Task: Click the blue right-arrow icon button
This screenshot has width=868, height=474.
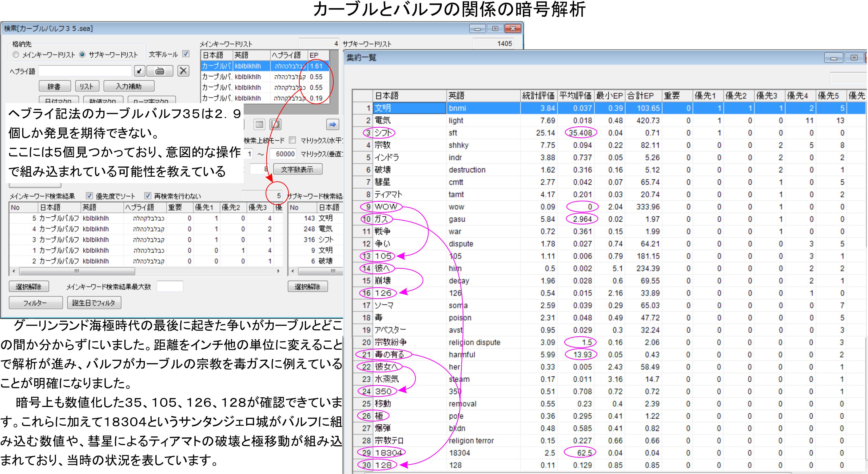Action: (x=332, y=124)
